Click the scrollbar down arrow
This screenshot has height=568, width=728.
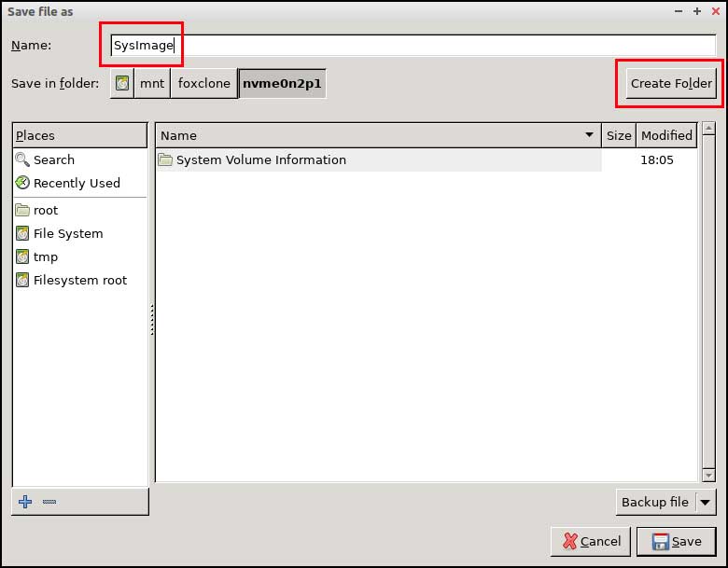click(708, 475)
